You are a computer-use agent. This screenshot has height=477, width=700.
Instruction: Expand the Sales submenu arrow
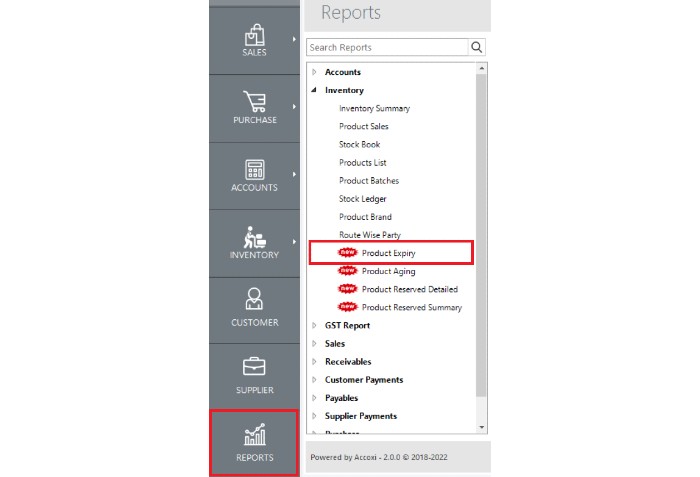(x=294, y=39)
